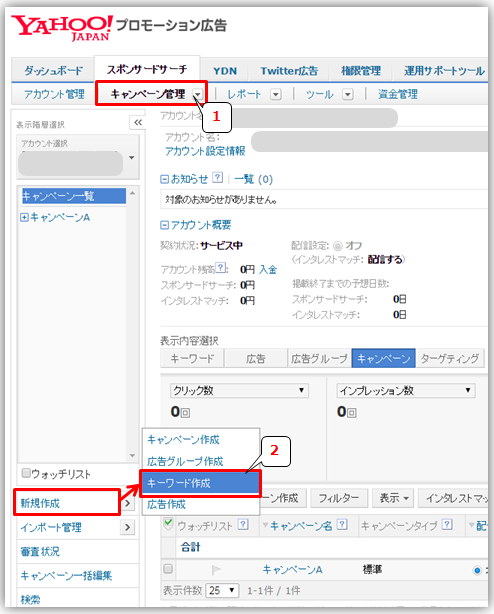Open アカウント管理 submenu item
This screenshot has width=494, height=614.
pos(54,94)
